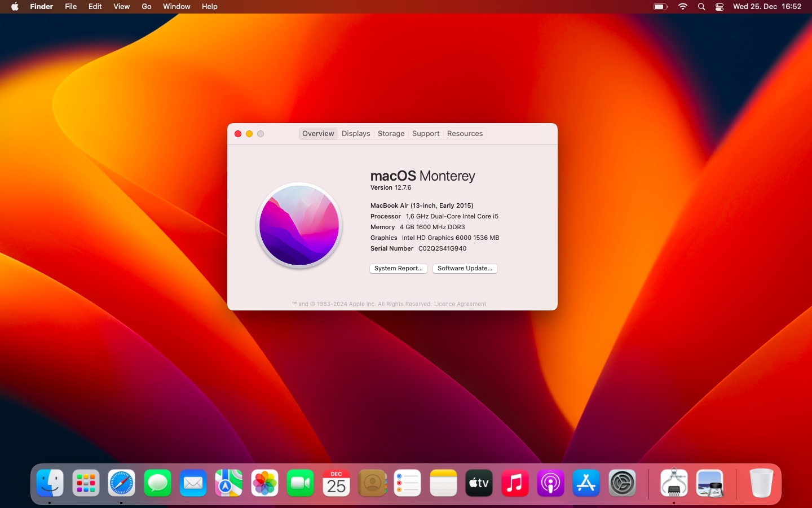The image size is (812, 508).
Task: Open the Help menu
Action: coord(210,7)
